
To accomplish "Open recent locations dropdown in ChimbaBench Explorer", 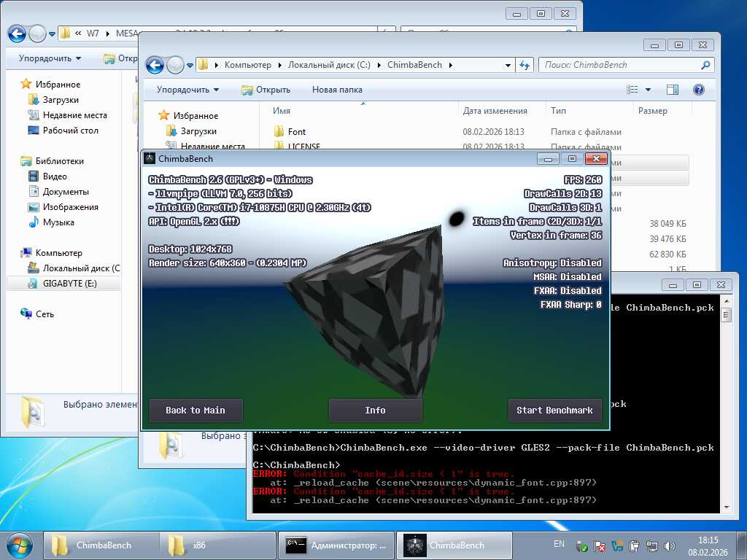I will [190, 65].
